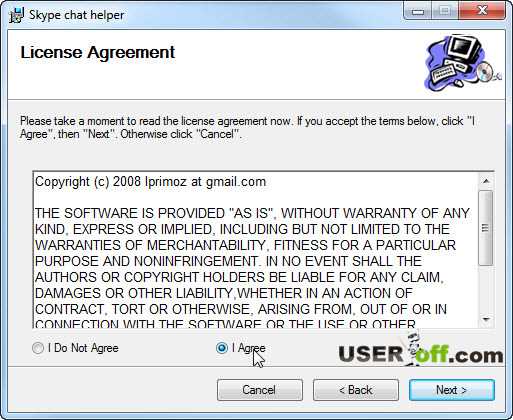Minimize the Skype chat helper window
This screenshot has width=513, height=420.
pos(418,11)
